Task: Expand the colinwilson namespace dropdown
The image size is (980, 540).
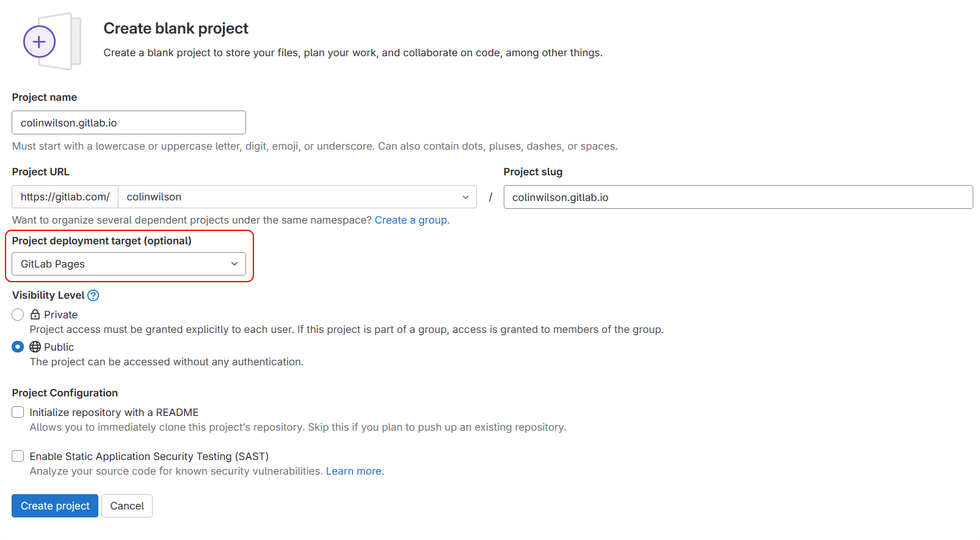Action: pos(297,197)
